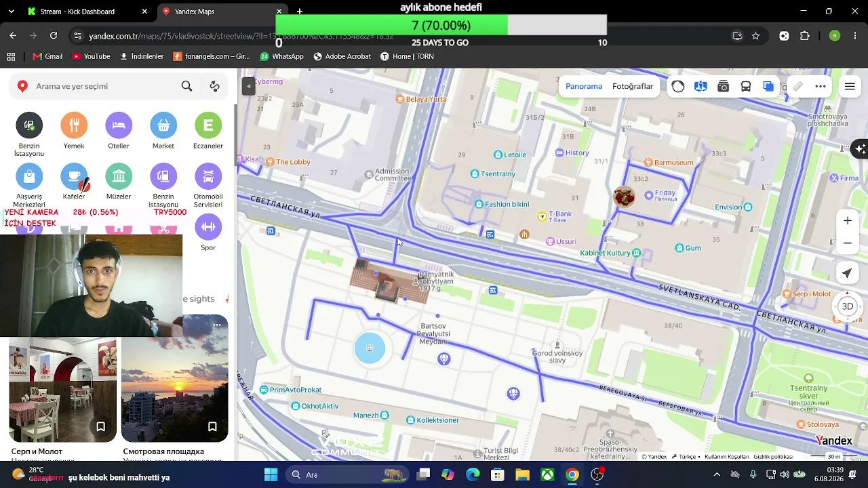Click the browser back arrow
The height and width of the screenshot is (488, 868).
pyautogui.click(x=13, y=35)
